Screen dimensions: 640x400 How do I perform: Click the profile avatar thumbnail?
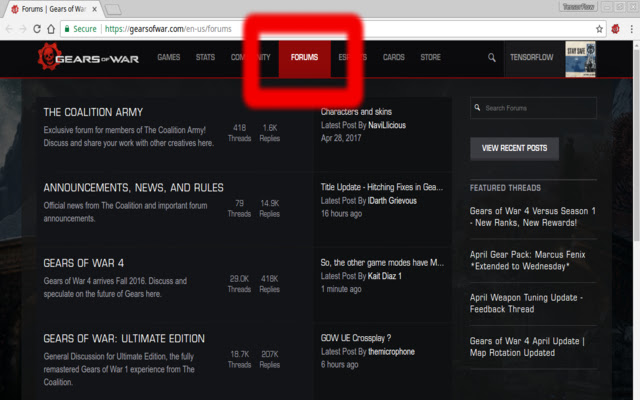[580, 59]
